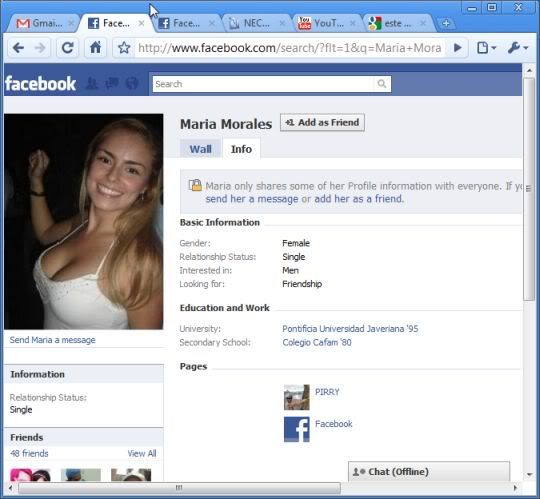Click the Facebook Search field
The height and width of the screenshot is (499, 540).
pyautogui.click(x=263, y=84)
